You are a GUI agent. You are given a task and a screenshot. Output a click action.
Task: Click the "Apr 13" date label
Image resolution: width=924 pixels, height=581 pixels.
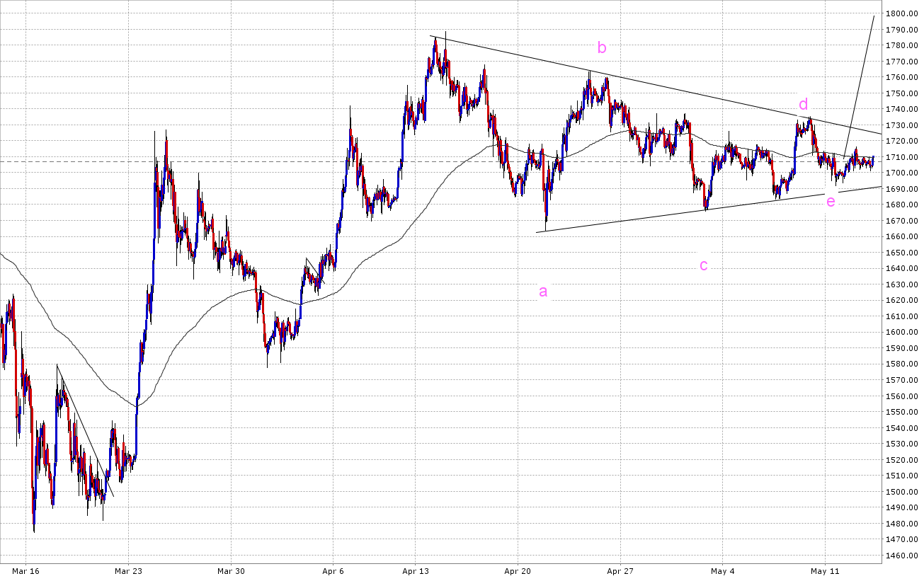(416, 571)
